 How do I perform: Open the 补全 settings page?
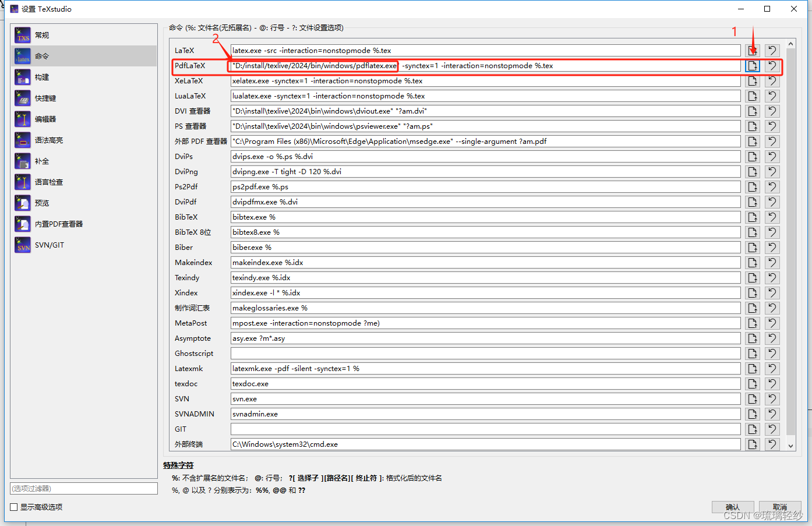[84, 161]
